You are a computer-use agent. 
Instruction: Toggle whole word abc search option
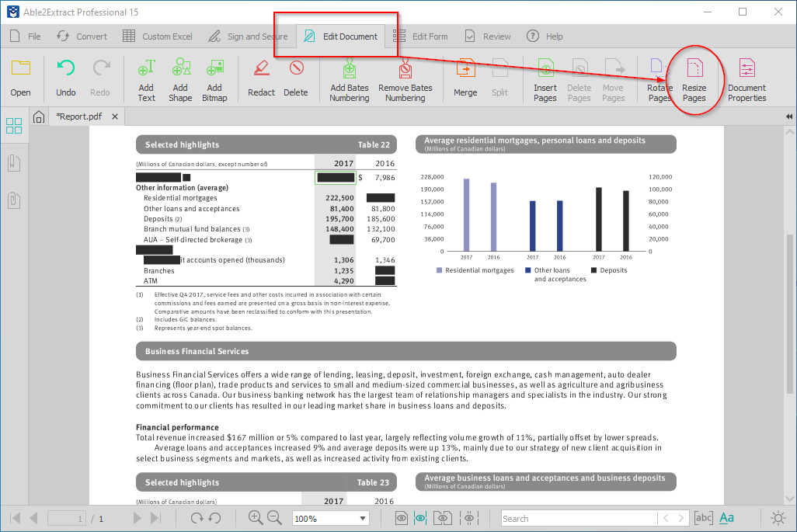tap(704, 518)
